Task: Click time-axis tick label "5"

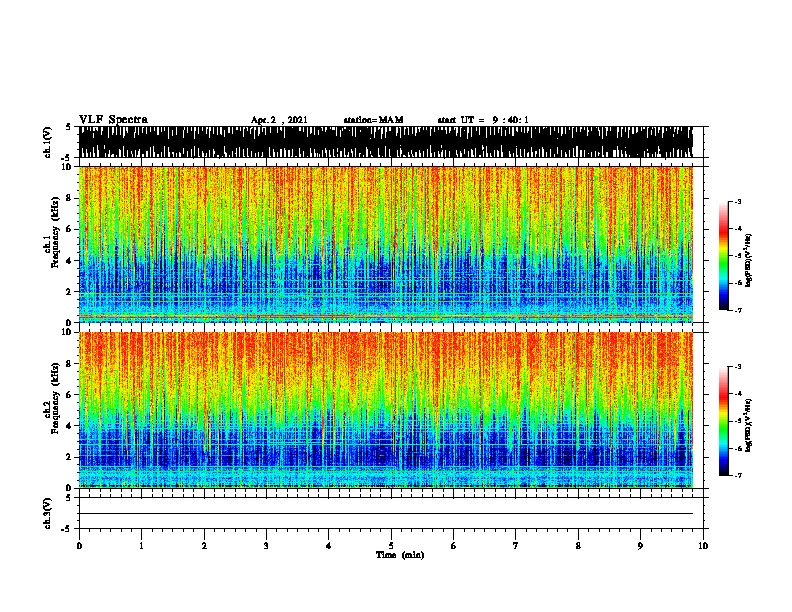Action: point(391,546)
